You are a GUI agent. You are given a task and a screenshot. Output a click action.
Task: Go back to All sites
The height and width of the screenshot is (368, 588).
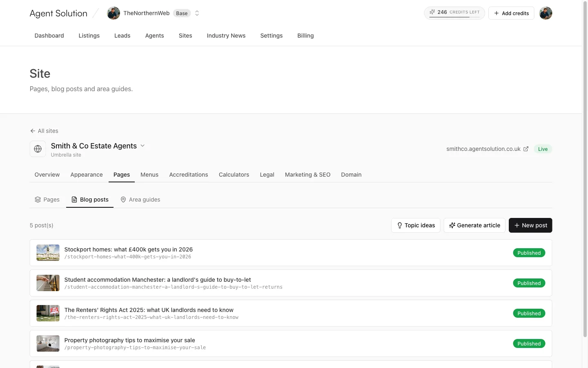click(x=44, y=131)
